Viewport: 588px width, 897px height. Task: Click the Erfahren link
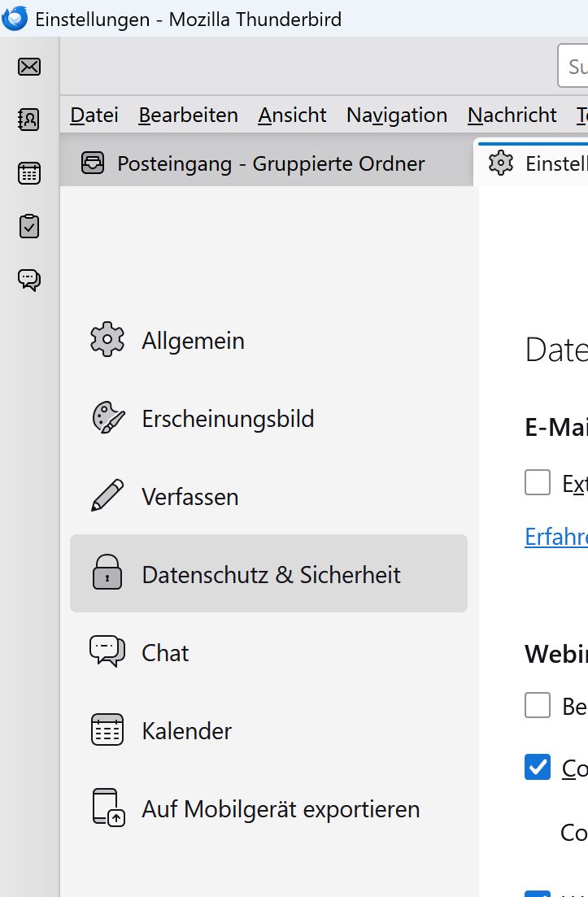tap(556, 537)
